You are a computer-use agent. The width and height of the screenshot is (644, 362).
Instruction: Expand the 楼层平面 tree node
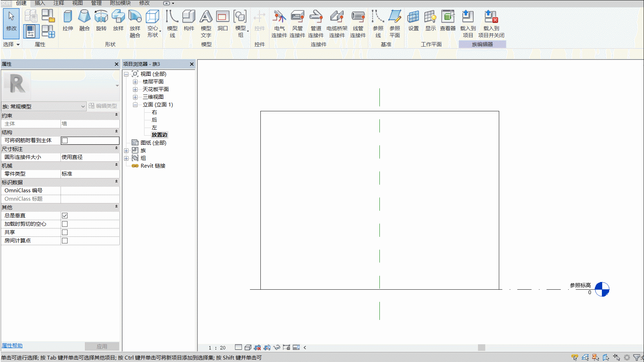tap(135, 82)
